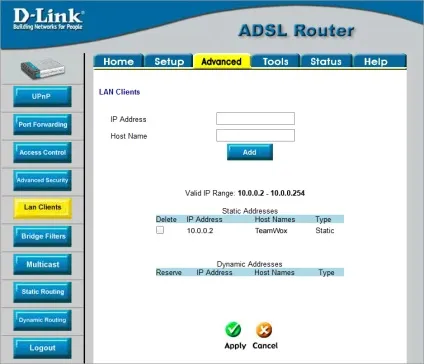
Task: Open Port Forwarding in the sidebar
Action: 42,125
